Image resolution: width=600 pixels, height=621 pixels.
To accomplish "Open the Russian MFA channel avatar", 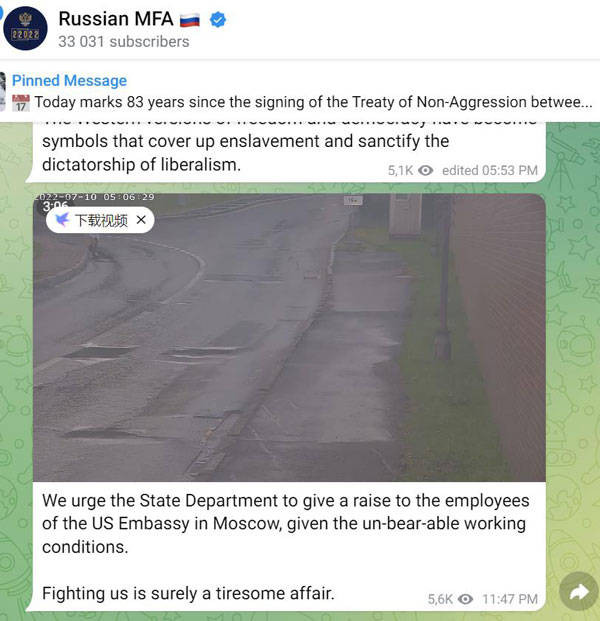I will [x=25, y=28].
